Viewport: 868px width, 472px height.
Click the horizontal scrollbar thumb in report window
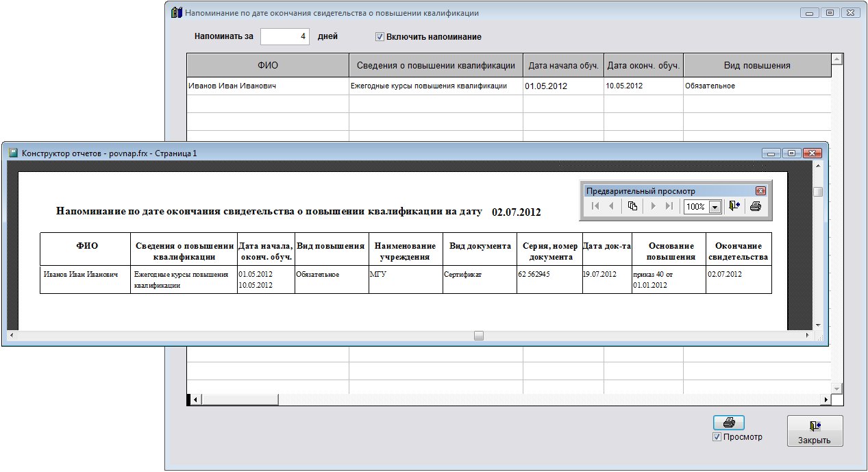pos(479,336)
